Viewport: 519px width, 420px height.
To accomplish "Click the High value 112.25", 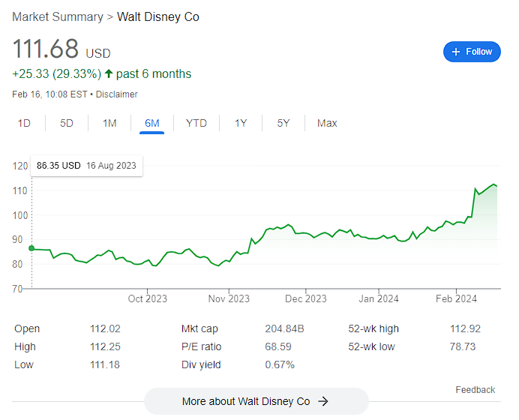I will [105, 346].
